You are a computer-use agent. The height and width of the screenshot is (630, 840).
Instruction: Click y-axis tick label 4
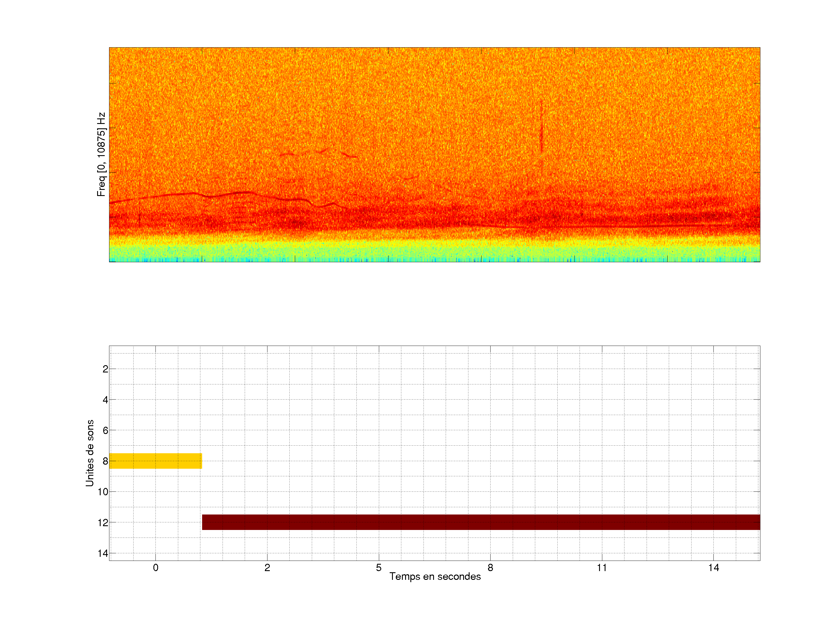105,400
